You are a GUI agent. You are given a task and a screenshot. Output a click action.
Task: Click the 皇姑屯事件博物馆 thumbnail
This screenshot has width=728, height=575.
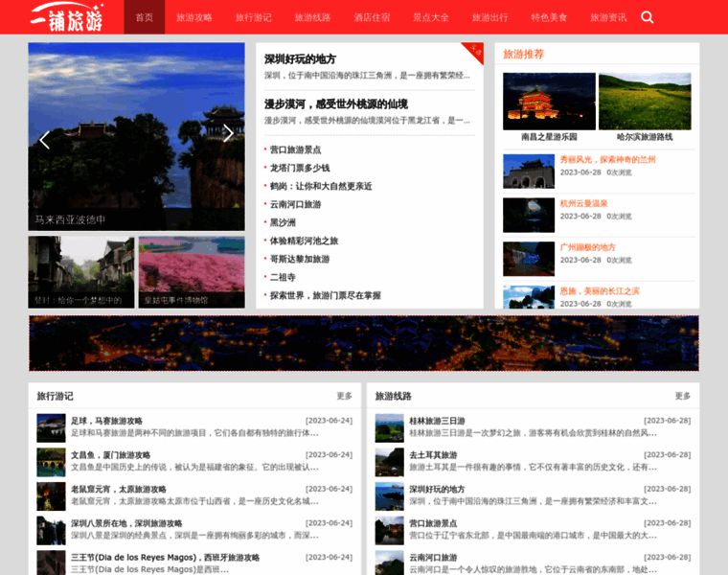[192, 272]
